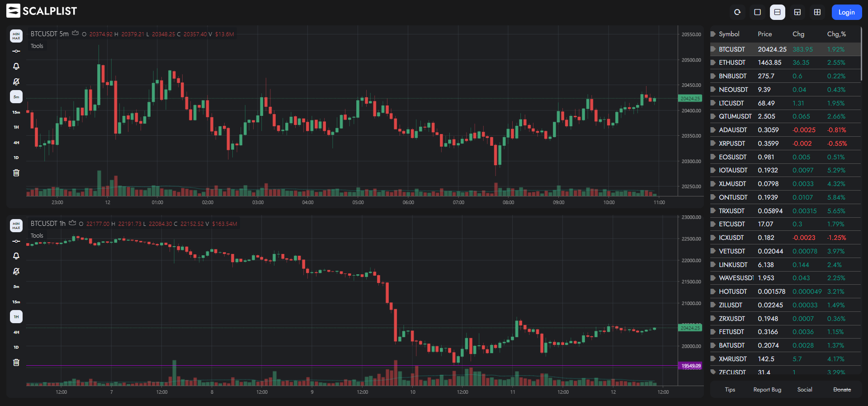Click the blue Login button

tap(846, 12)
